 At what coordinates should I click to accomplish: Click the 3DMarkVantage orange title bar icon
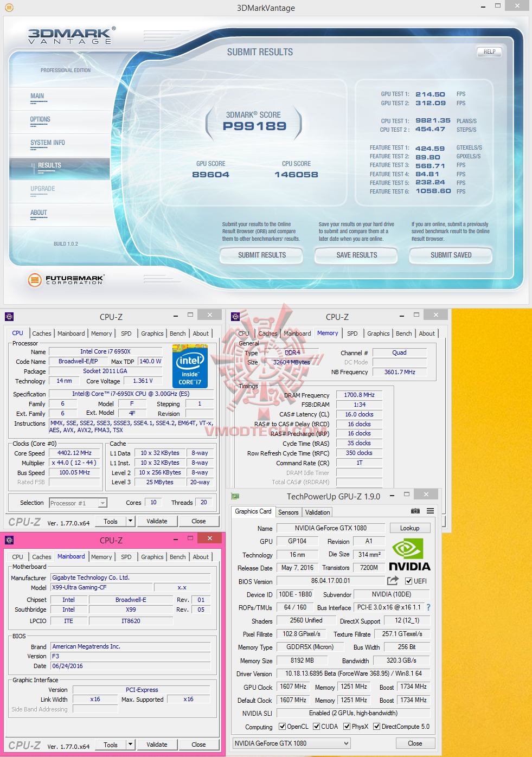point(9,8)
